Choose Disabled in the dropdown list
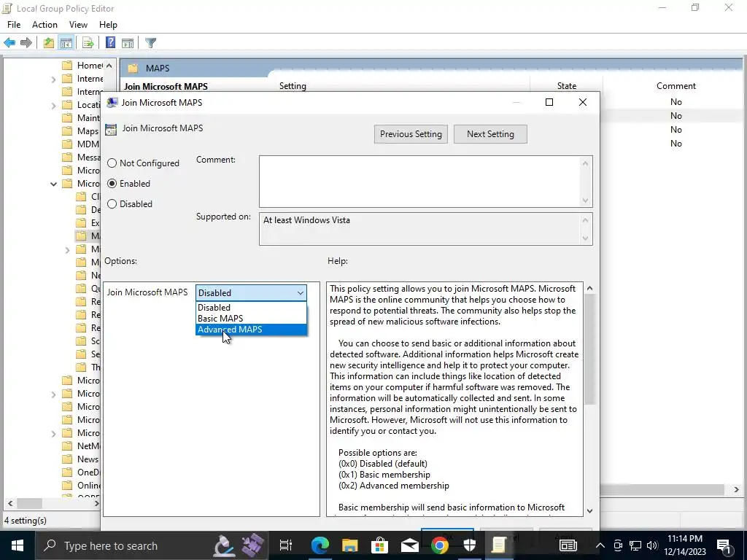Image resolution: width=747 pixels, height=560 pixels. click(251, 308)
